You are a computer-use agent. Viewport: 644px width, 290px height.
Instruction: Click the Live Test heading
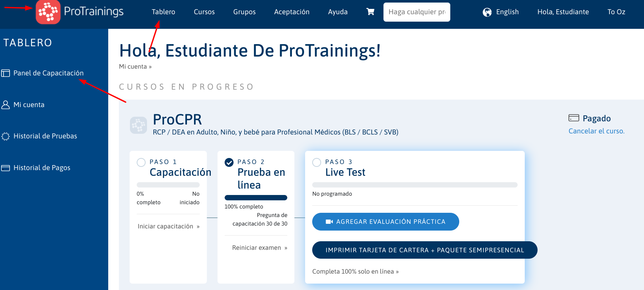[x=345, y=172]
